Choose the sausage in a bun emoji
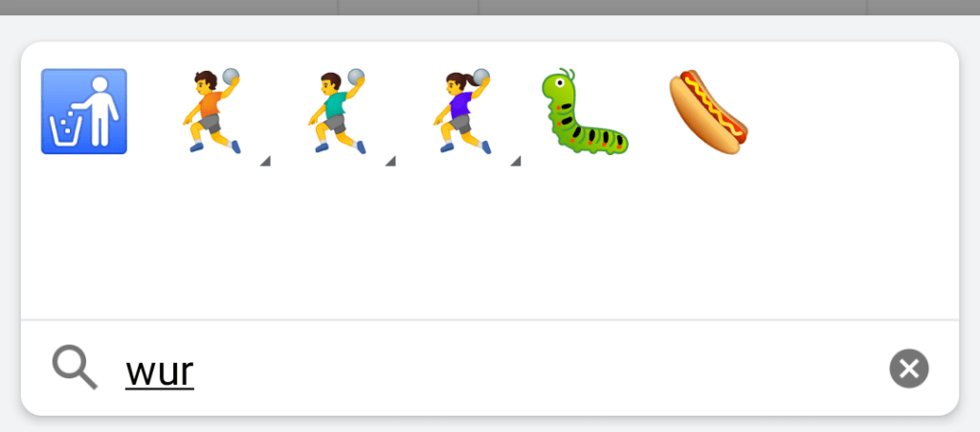The height and width of the screenshot is (432, 980). (709, 111)
